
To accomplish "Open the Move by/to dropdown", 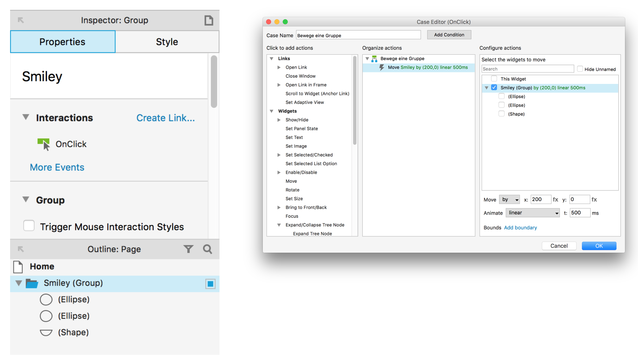I will (509, 200).
